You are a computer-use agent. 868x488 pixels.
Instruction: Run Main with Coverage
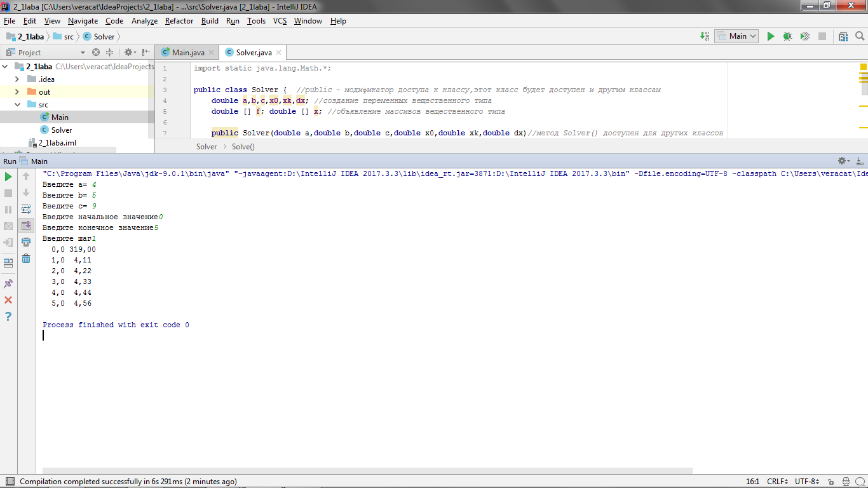coord(804,36)
